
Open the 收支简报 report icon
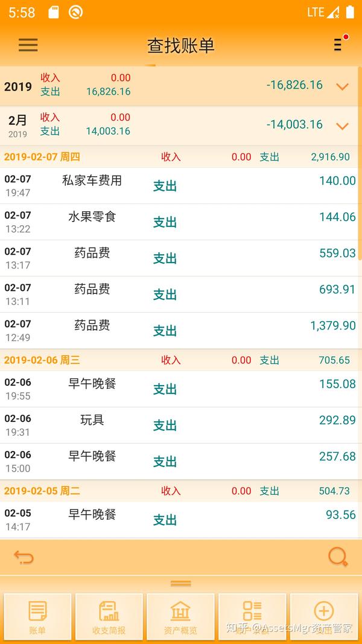click(109, 616)
